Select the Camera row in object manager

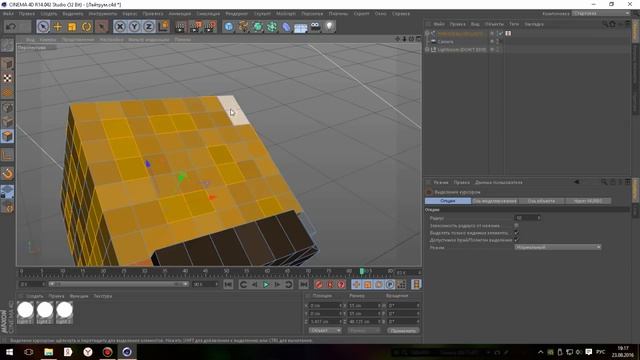445,42
